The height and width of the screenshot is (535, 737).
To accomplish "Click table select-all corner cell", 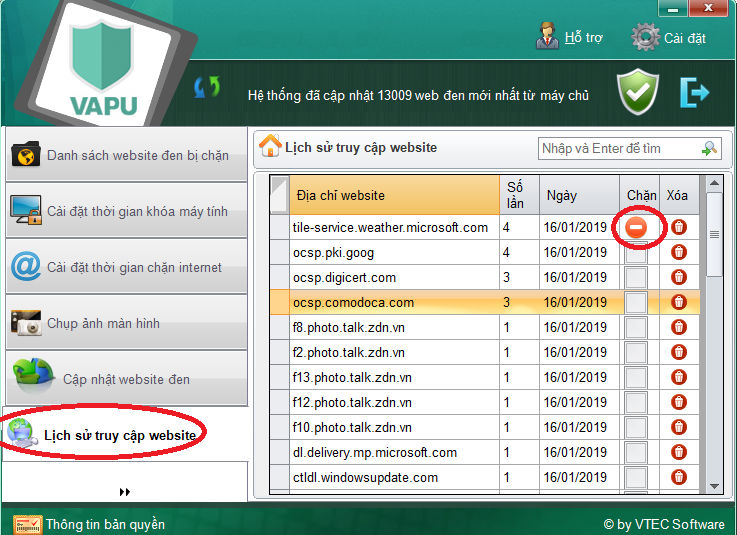I will pos(280,195).
